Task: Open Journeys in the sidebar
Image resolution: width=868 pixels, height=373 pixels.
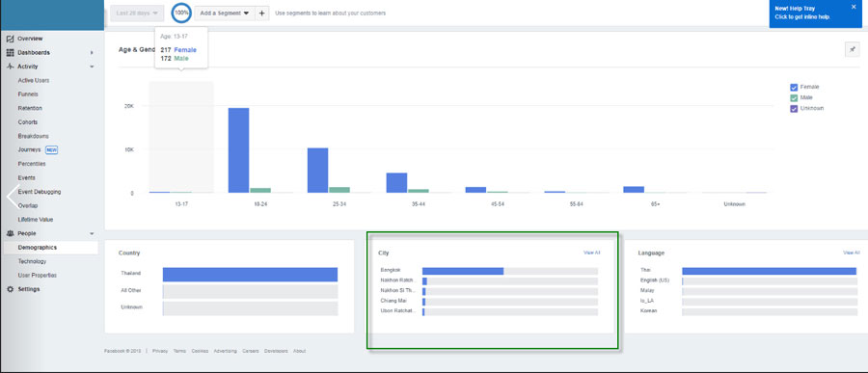Action: click(x=29, y=150)
